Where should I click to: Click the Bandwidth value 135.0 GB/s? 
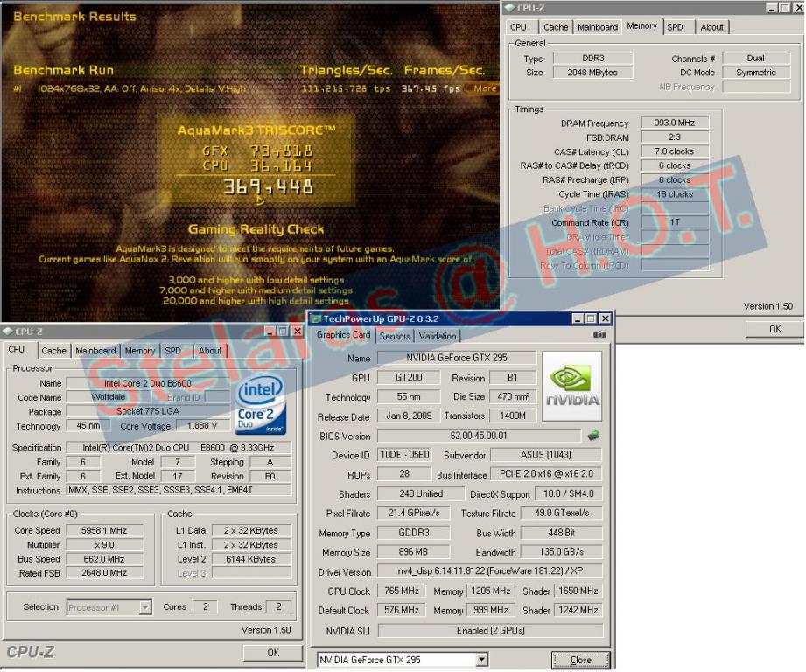(x=561, y=552)
